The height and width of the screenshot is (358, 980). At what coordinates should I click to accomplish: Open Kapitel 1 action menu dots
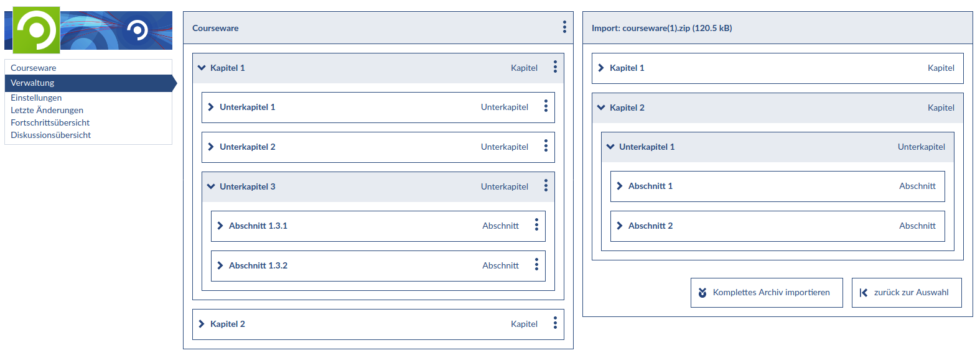(x=555, y=67)
